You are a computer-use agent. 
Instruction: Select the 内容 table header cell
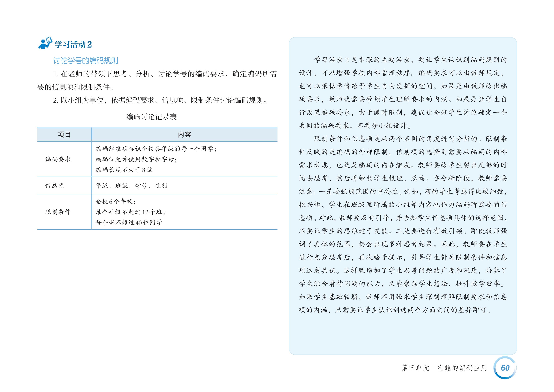pos(184,135)
